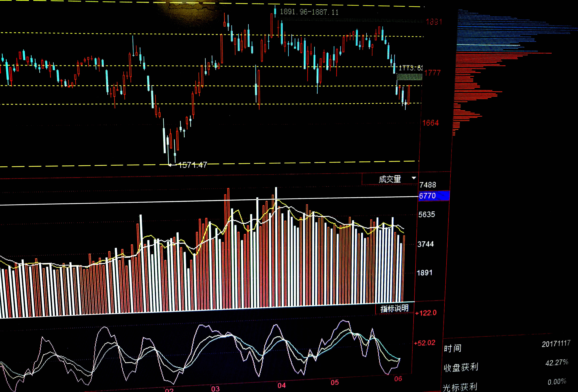Select the 1891.96-1887.11 high price annotation
The image size is (578, 392).
coord(309,12)
